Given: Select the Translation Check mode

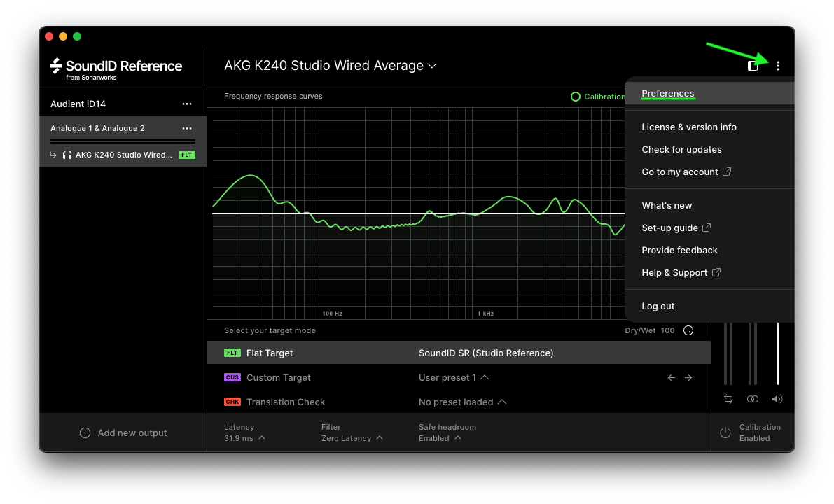Looking at the screenshot, I should pyautogui.click(x=459, y=402).
